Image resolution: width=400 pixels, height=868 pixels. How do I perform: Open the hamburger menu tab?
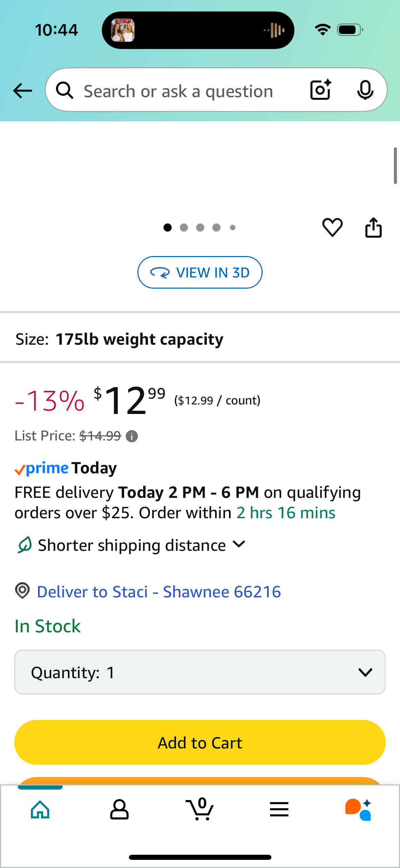coord(279,810)
